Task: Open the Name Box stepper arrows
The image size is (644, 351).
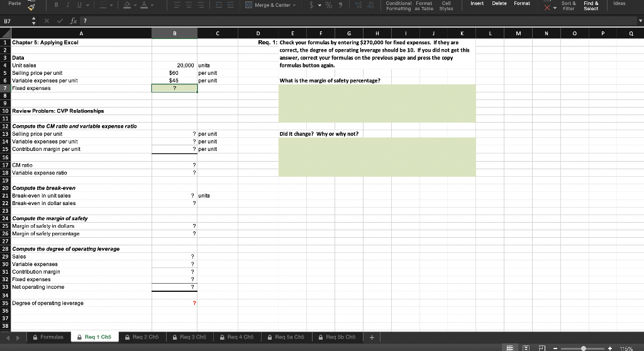Action: click(34, 21)
